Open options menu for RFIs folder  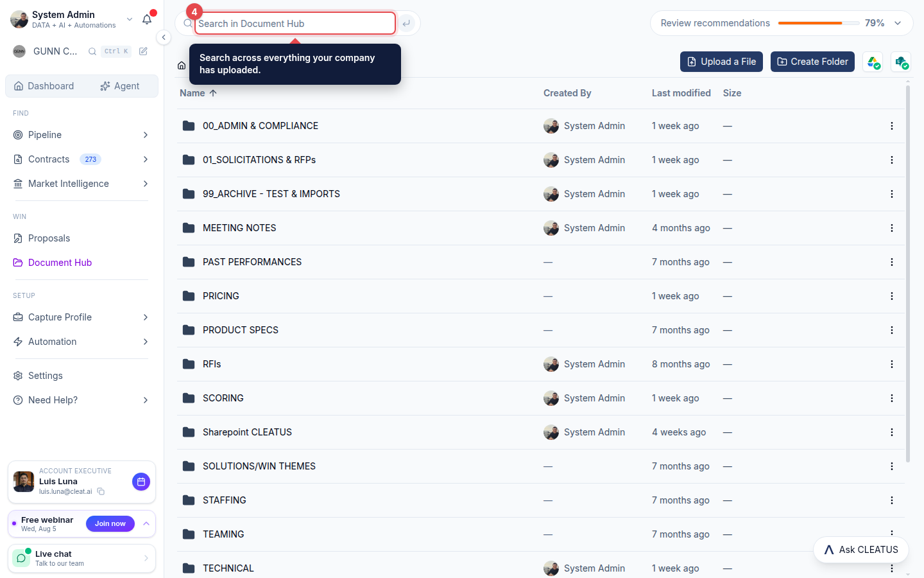892,364
